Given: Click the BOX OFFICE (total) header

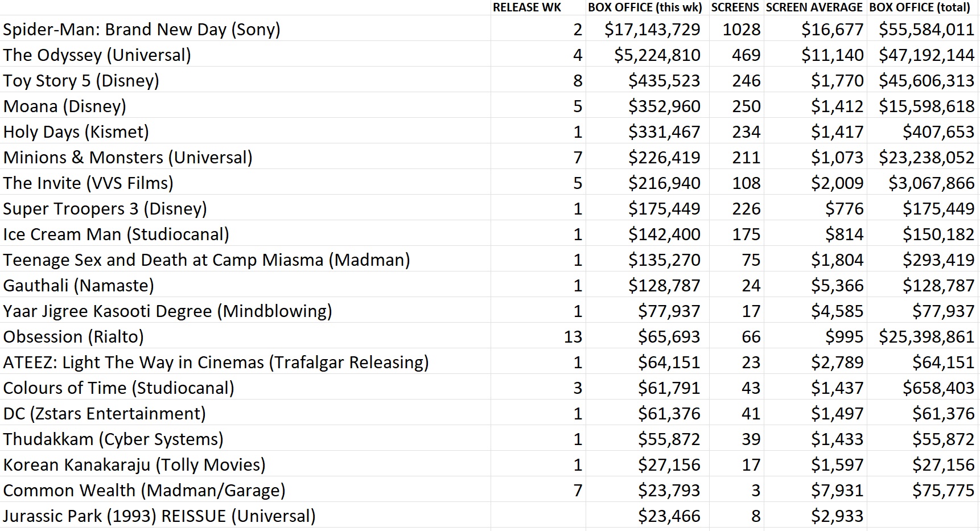Looking at the screenshot, I should tap(920, 7).
